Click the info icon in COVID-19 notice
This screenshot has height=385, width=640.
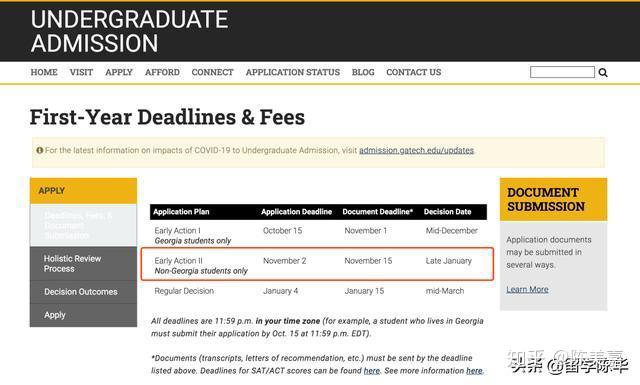tap(40, 150)
